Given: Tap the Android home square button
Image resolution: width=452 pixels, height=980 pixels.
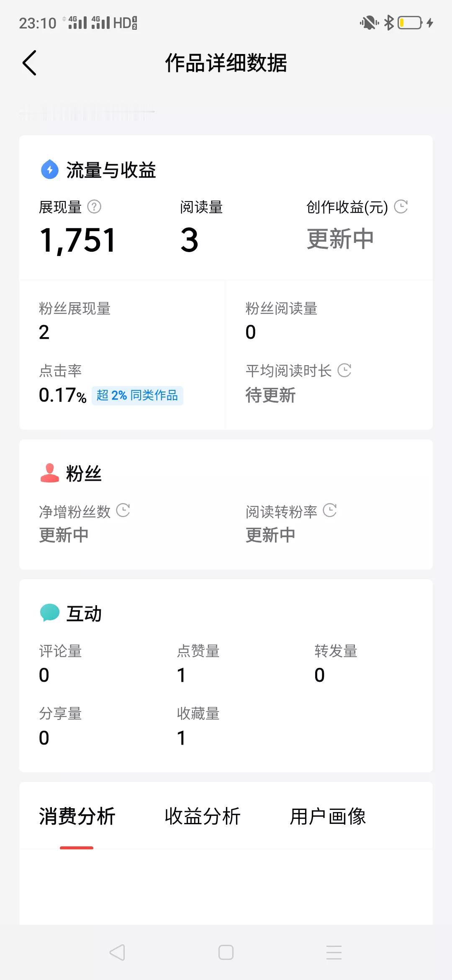Looking at the screenshot, I should click(226, 952).
